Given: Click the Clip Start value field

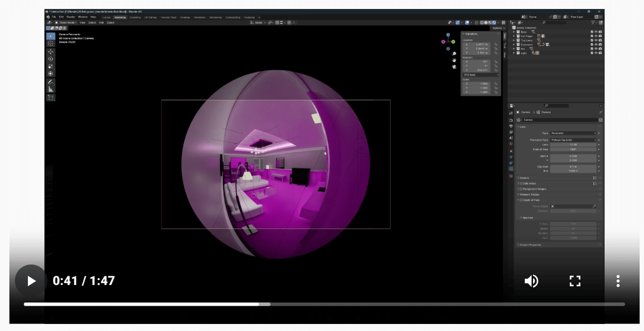Looking at the screenshot, I should coord(573,167).
